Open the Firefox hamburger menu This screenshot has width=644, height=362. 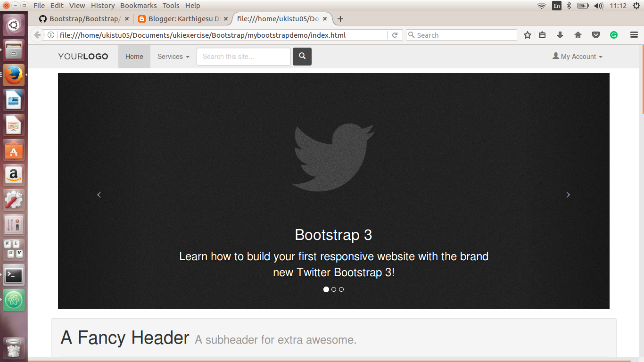click(634, 35)
